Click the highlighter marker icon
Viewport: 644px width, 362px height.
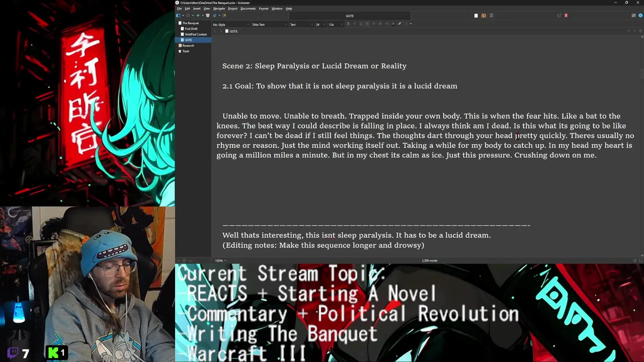click(399, 24)
